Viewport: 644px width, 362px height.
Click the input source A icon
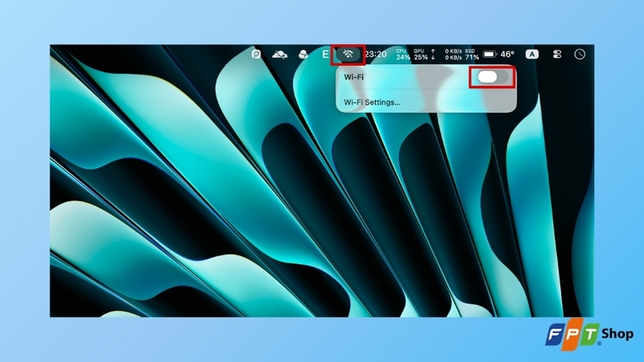(x=532, y=54)
